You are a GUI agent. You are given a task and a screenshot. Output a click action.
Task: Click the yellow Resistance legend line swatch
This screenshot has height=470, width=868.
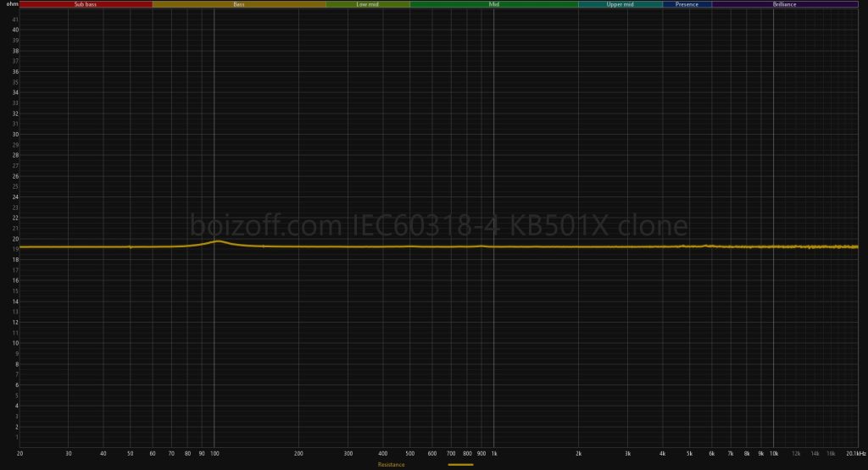(460, 465)
